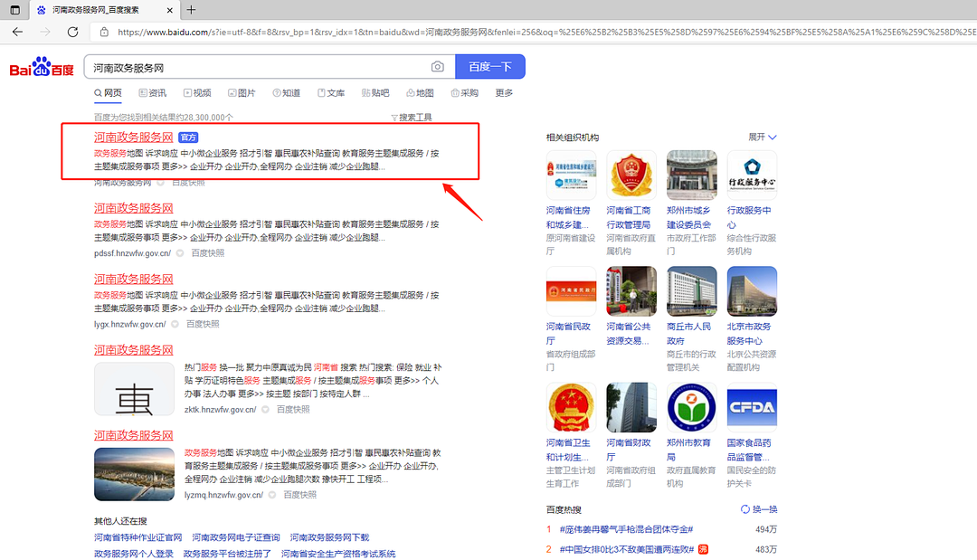Click the 河南政务服务网电子证查询 related search
Viewport: 977px width, 560px height.
click(x=235, y=537)
